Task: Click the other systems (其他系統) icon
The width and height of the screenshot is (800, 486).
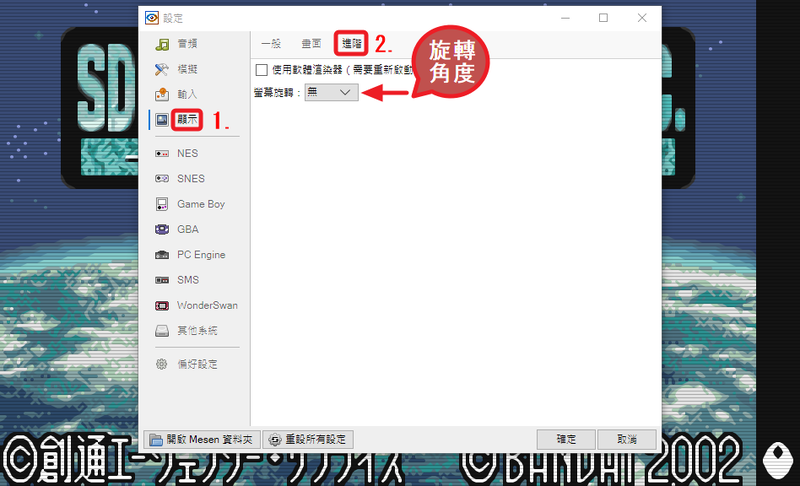Action: (x=162, y=331)
